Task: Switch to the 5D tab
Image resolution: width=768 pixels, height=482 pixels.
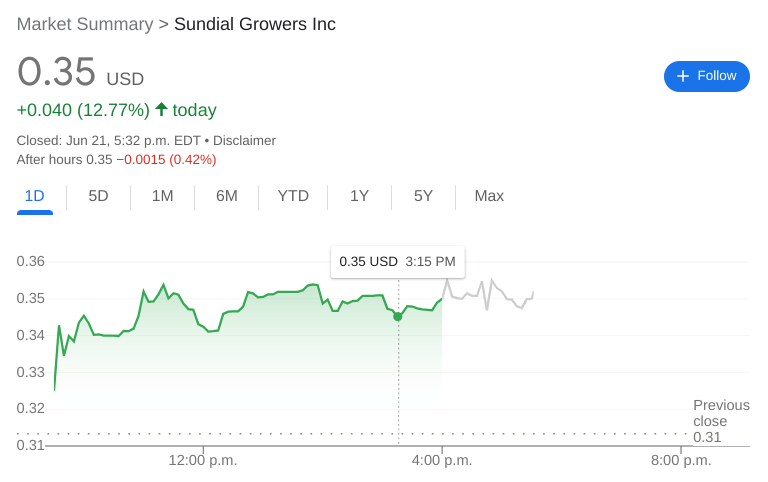Action: [x=98, y=196]
